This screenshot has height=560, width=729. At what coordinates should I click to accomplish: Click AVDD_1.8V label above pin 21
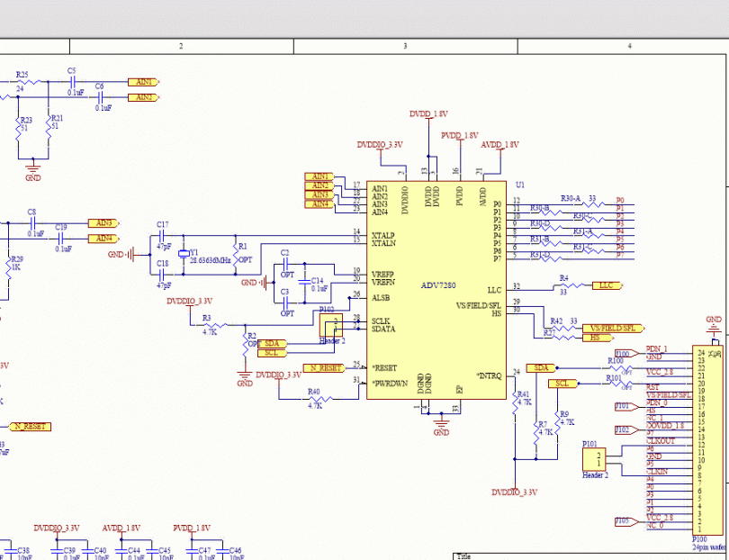coord(499,145)
